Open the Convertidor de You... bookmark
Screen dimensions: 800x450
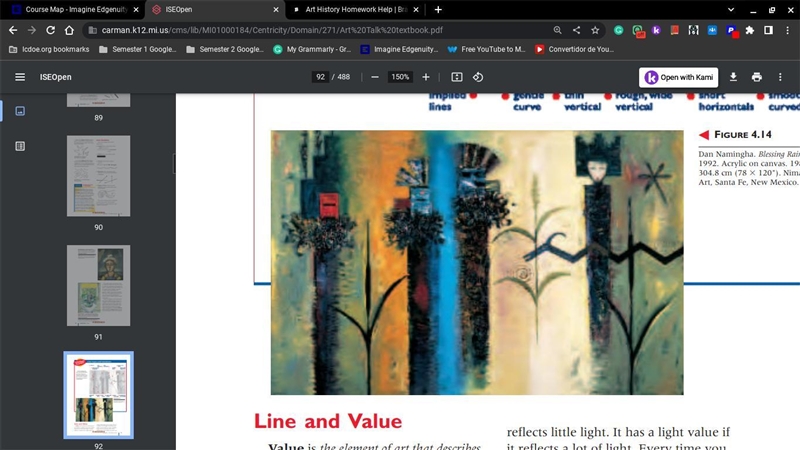(574, 49)
